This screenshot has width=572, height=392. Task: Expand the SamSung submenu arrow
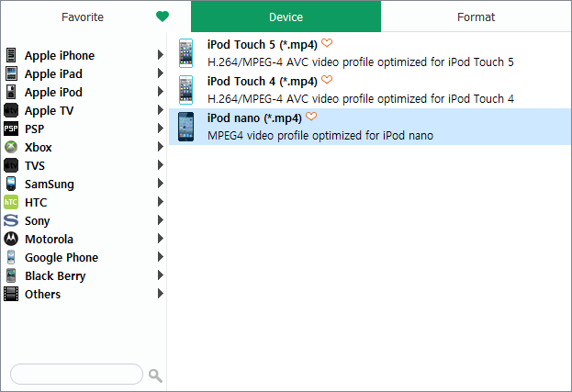pos(160,183)
